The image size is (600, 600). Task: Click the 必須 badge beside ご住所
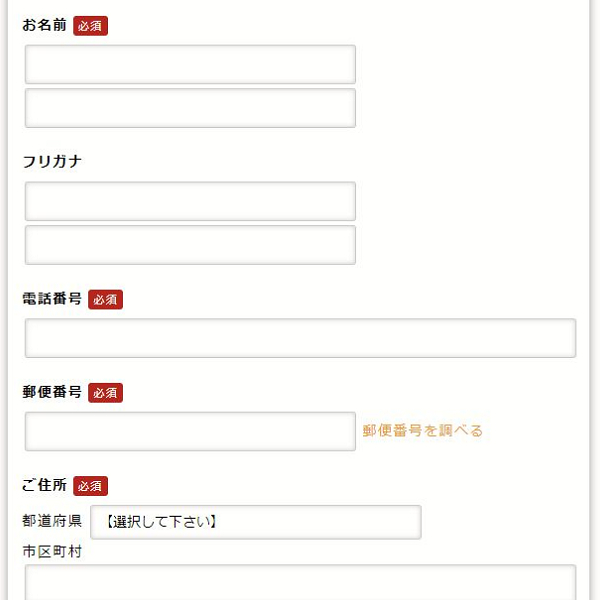[x=90, y=487]
